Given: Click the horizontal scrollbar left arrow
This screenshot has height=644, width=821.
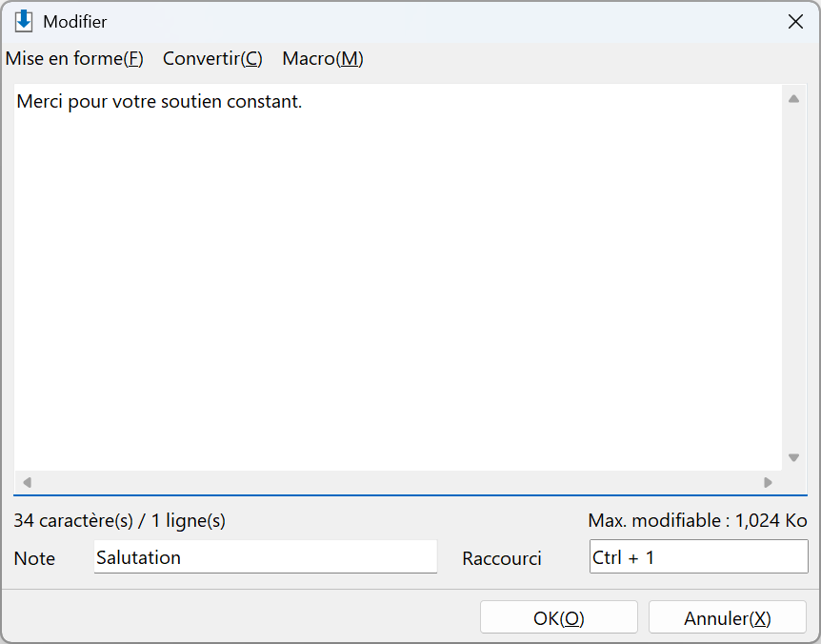Looking at the screenshot, I should point(28,482).
